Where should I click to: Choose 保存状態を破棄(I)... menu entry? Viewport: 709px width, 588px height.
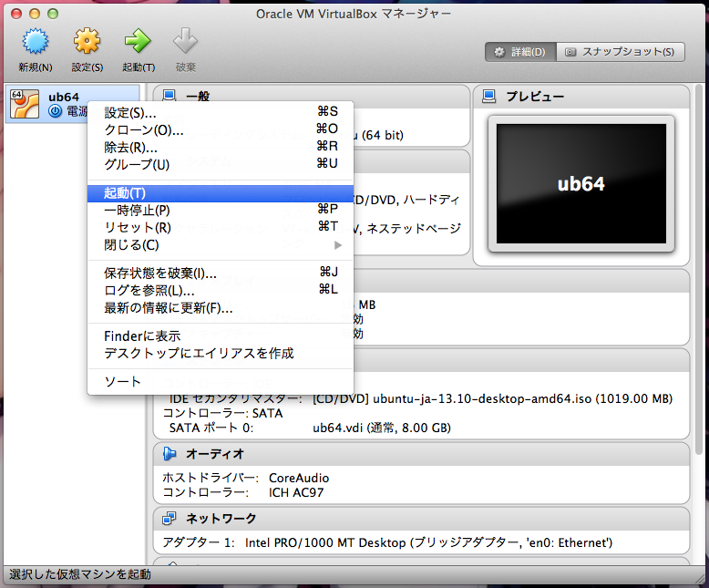click(221, 273)
